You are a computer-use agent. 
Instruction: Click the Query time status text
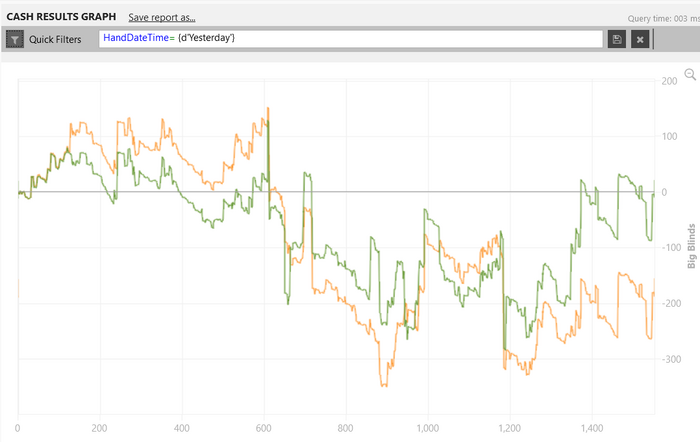pos(663,18)
